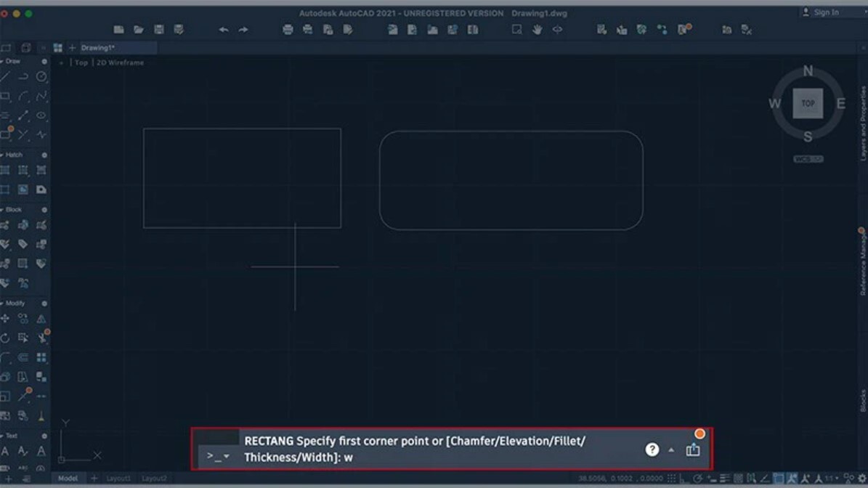The height and width of the screenshot is (488, 868).
Task: Click the Open folder icon in toolbar
Action: click(x=139, y=30)
